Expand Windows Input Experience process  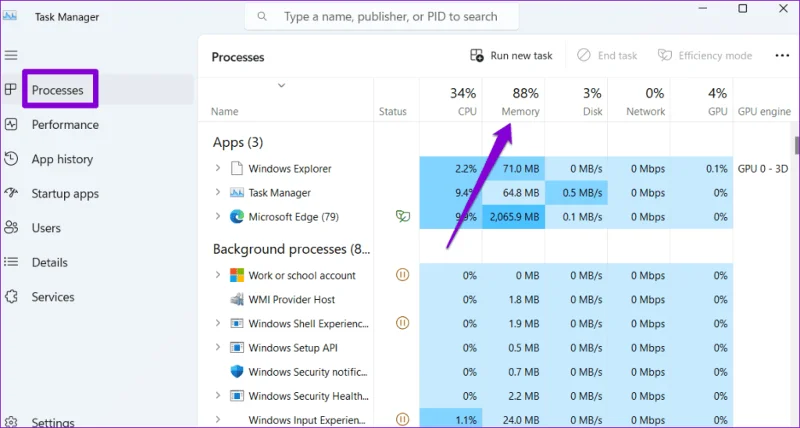(218, 419)
